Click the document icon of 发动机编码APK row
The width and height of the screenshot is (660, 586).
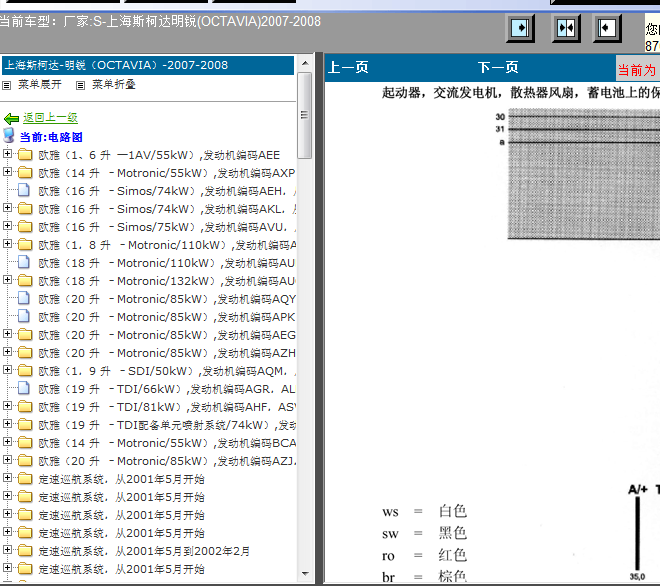24,316
